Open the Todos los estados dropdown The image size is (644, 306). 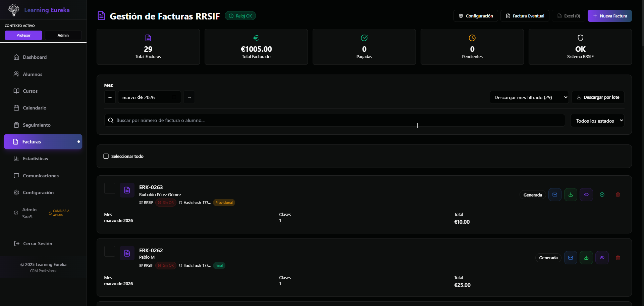[597, 121]
